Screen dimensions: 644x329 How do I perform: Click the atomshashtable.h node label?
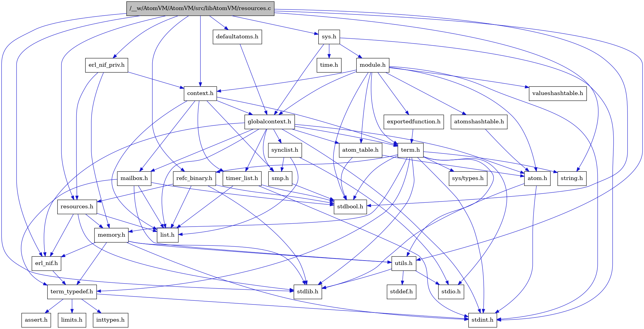point(480,121)
